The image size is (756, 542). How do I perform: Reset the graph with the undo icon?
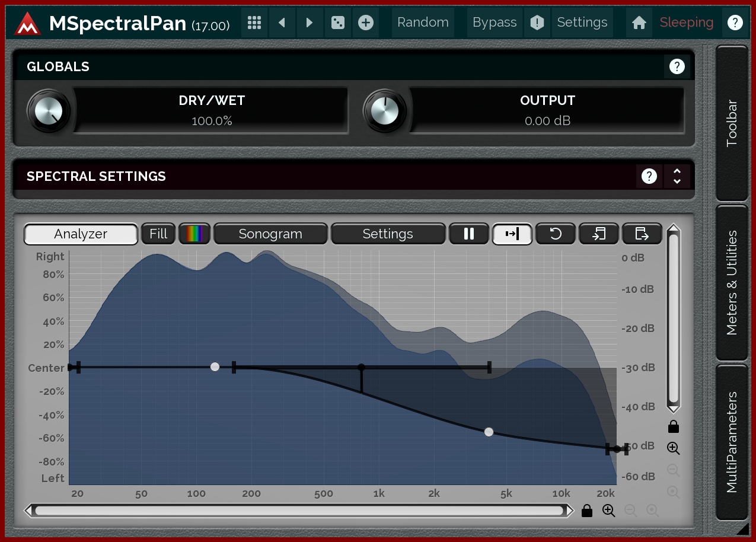point(556,234)
